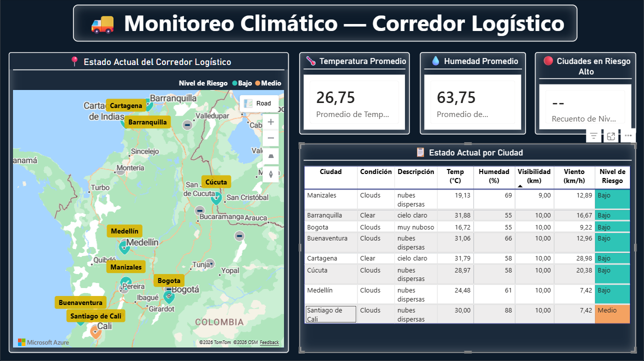Zoom in on the map

tap(271, 122)
